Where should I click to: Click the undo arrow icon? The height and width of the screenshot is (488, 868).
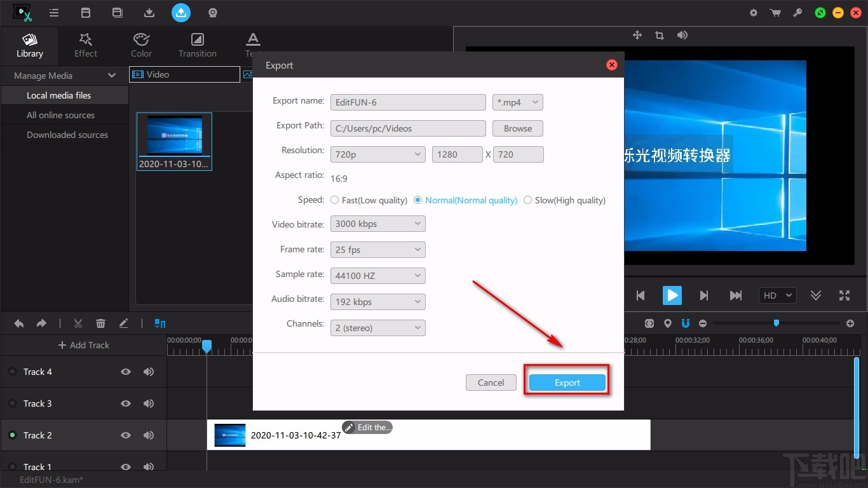click(19, 323)
